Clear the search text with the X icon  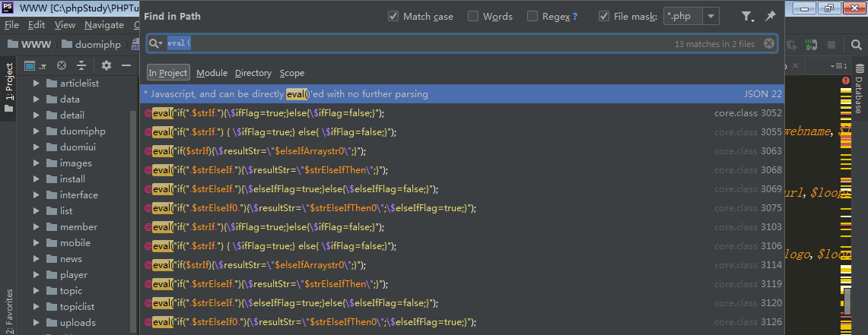768,44
